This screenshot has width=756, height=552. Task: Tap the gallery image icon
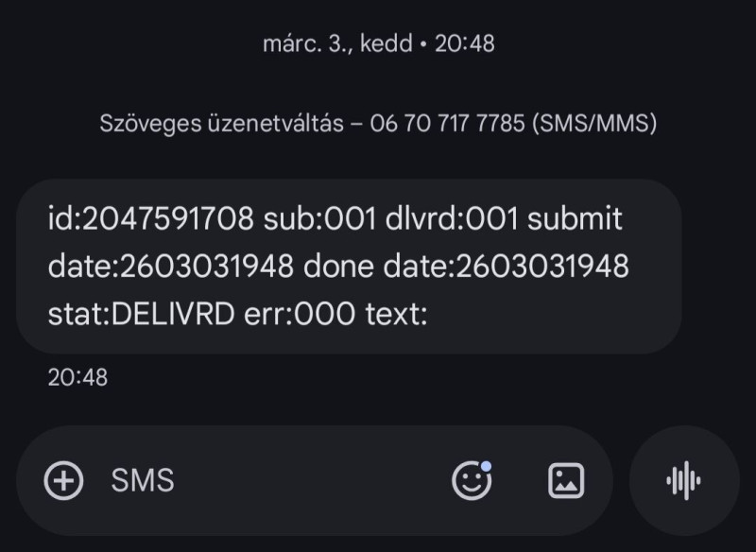(x=566, y=481)
